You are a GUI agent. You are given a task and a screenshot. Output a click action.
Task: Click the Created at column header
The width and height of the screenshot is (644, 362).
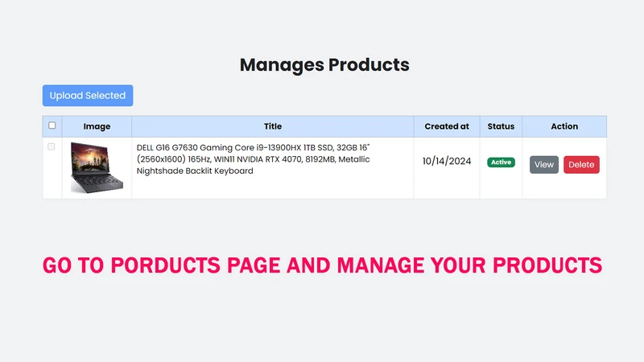coord(447,126)
